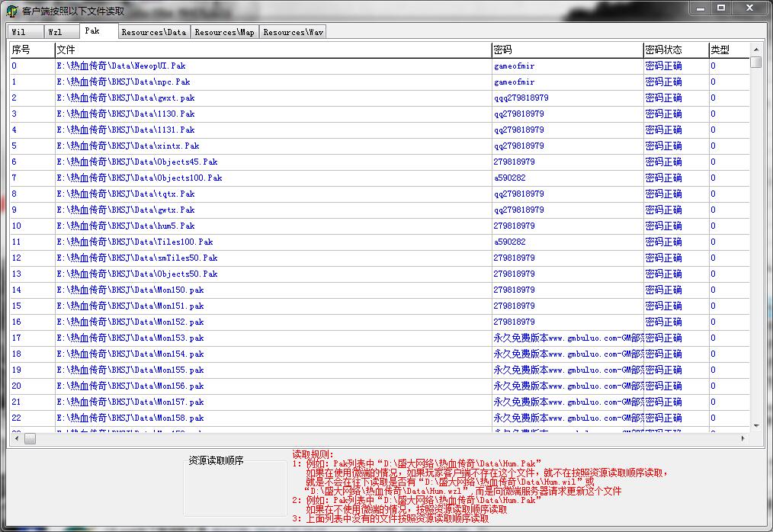Select the NewopUI.Pak file row
Screen dimensions: 773x532
click(x=120, y=66)
